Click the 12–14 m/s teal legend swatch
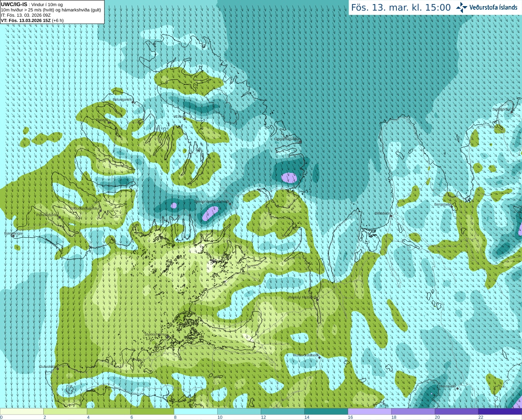 click(283, 411)
